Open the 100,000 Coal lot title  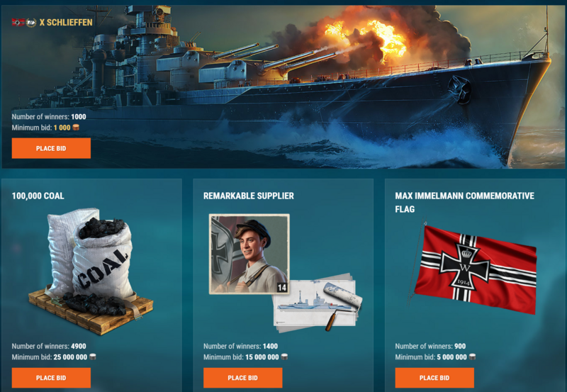tap(38, 196)
